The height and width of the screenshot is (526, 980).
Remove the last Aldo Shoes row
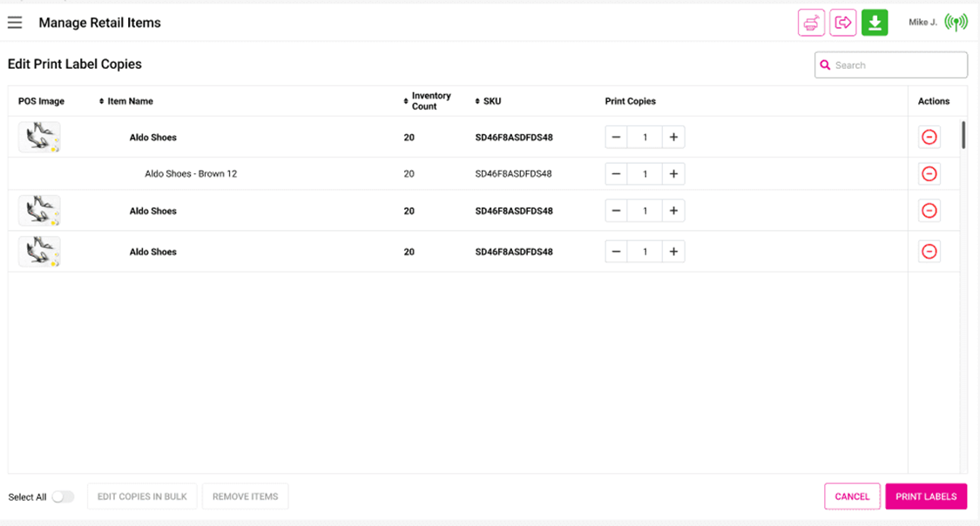click(x=929, y=252)
